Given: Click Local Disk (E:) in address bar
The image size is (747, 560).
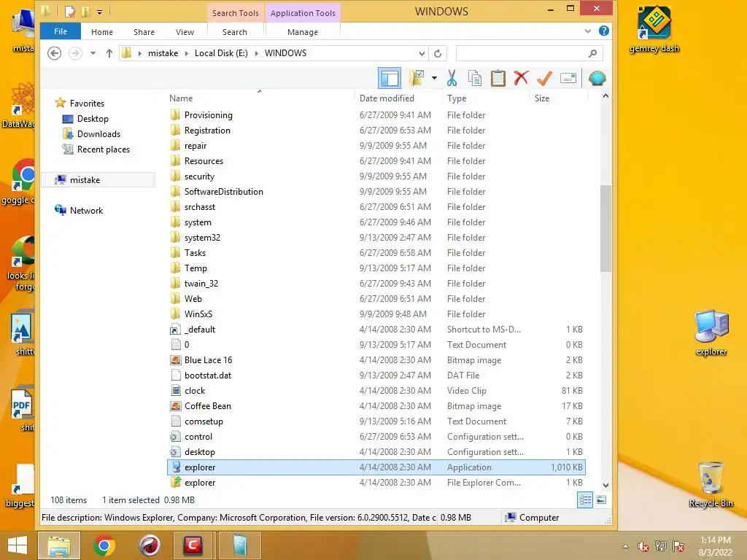Looking at the screenshot, I should [x=221, y=53].
